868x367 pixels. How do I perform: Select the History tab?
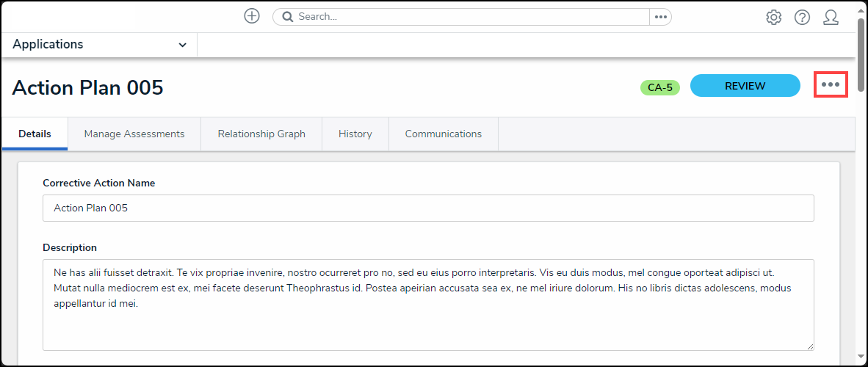coord(355,134)
